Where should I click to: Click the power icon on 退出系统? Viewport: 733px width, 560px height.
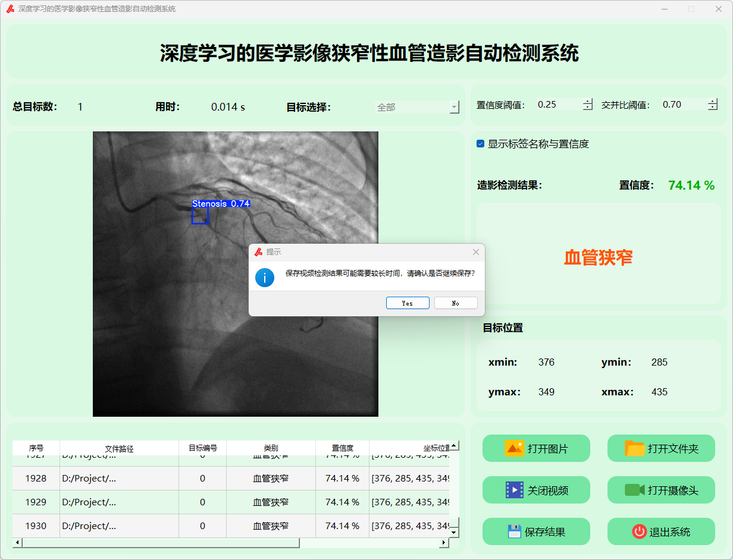(x=639, y=531)
